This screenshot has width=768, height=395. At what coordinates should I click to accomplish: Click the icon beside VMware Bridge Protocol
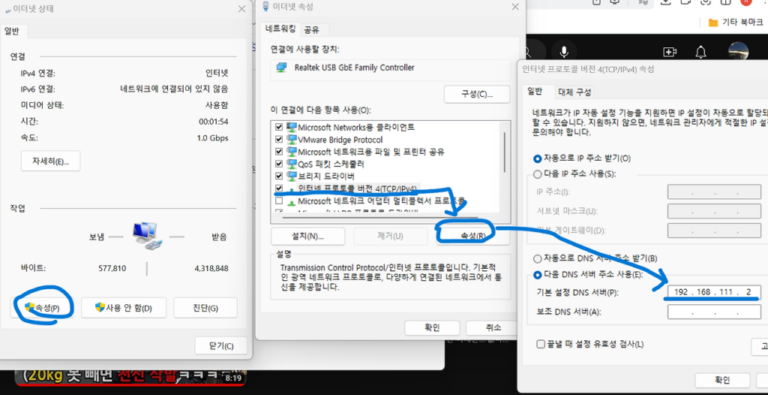coord(292,140)
